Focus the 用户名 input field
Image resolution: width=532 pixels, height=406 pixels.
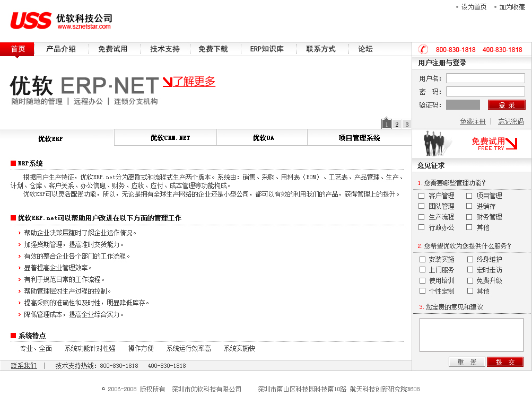point(485,78)
